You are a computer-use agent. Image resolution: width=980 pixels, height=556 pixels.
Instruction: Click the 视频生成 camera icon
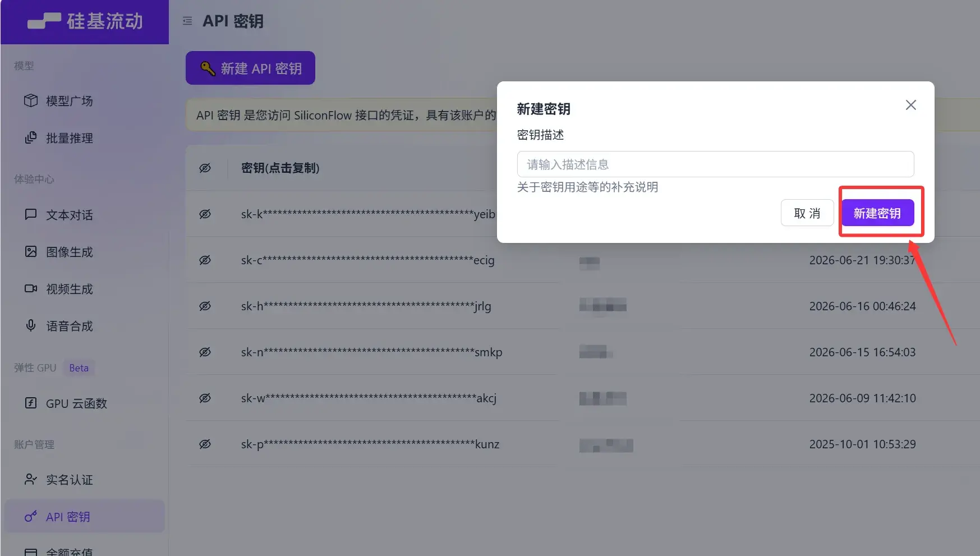coord(31,288)
